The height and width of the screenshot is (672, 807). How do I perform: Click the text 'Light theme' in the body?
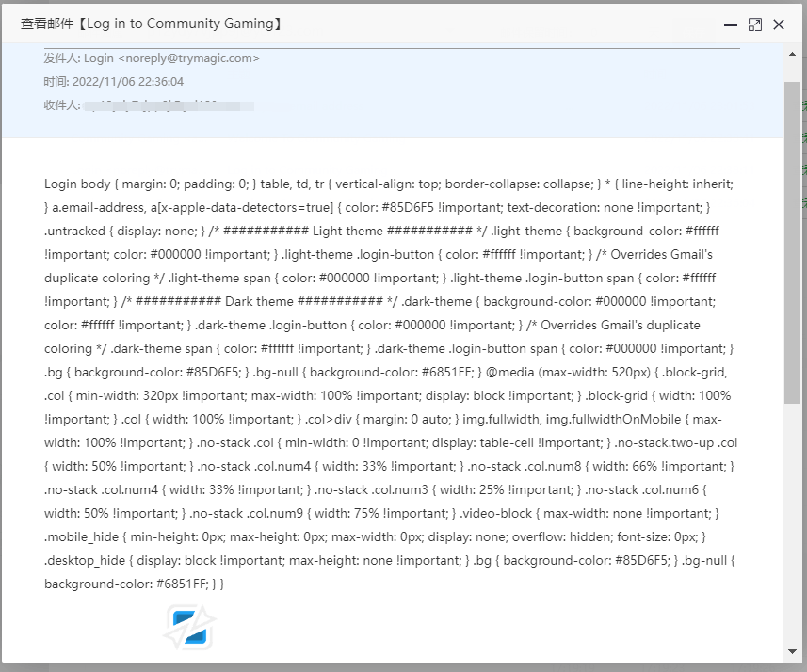pyautogui.click(x=347, y=231)
